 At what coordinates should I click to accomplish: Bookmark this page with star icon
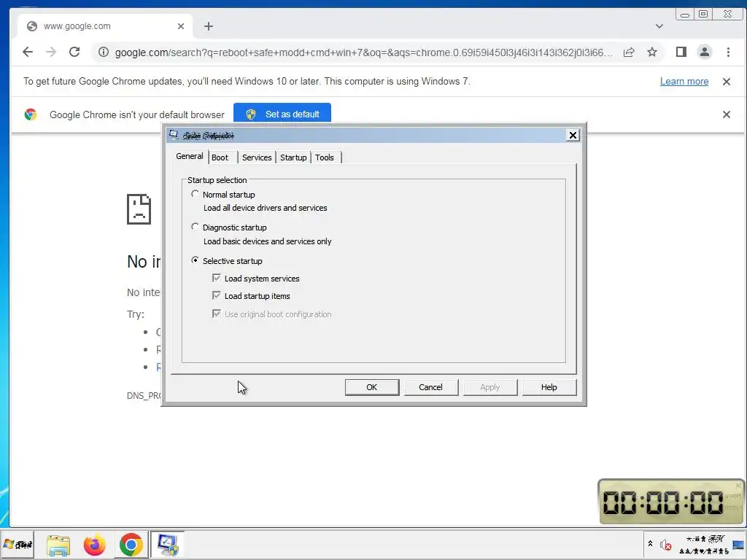pos(652,52)
